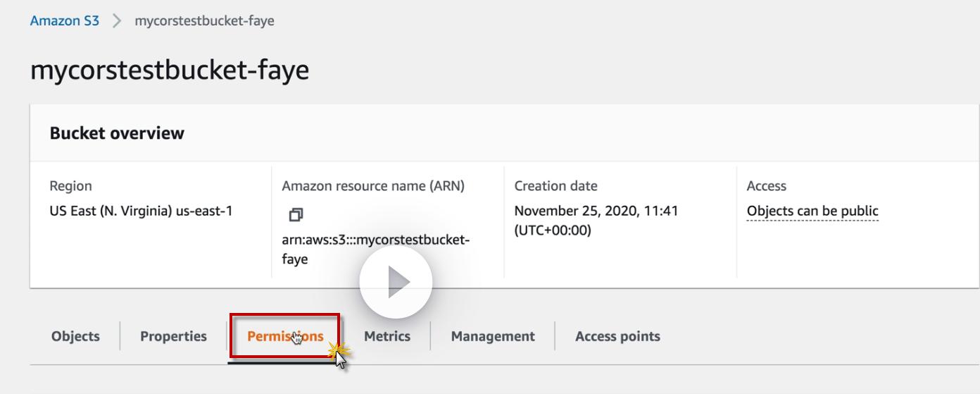Click the US East (N. Virginia) region value

(x=141, y=211)
